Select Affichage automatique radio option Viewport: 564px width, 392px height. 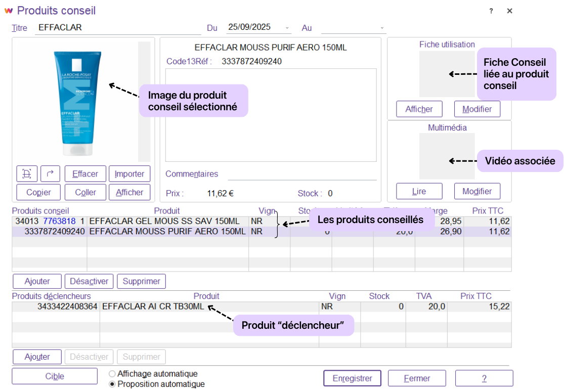coord(112,374)
